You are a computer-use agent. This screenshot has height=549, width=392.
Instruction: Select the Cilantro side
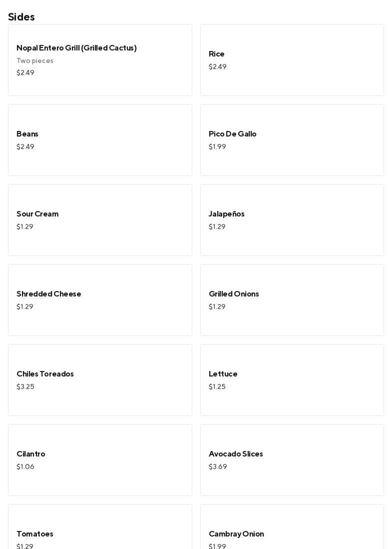click(x=100, y=459)
